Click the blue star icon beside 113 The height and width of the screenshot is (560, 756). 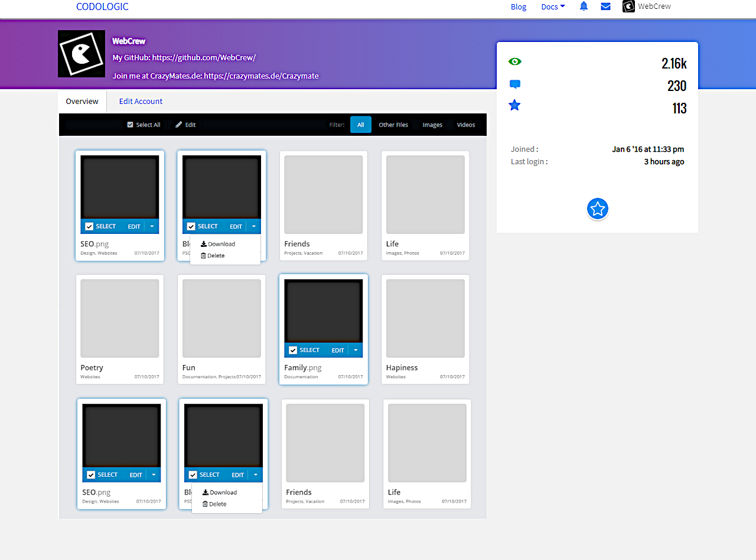(515, 106)
